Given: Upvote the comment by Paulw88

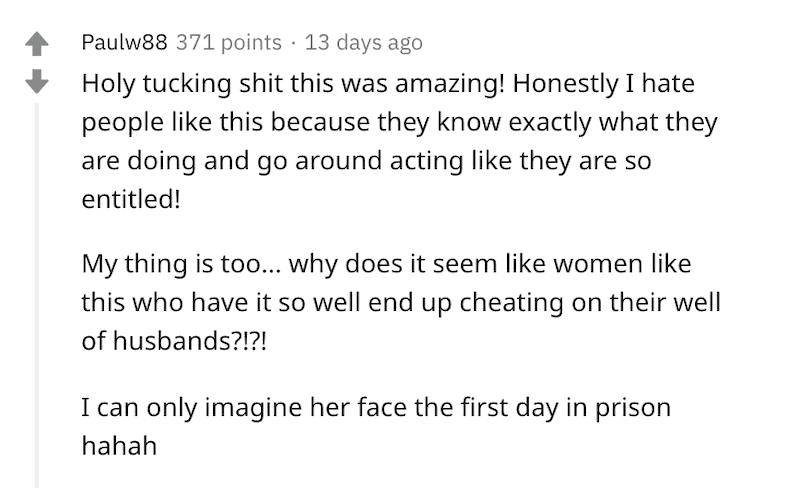Looking at the screenshot, I should coord(37,44).
